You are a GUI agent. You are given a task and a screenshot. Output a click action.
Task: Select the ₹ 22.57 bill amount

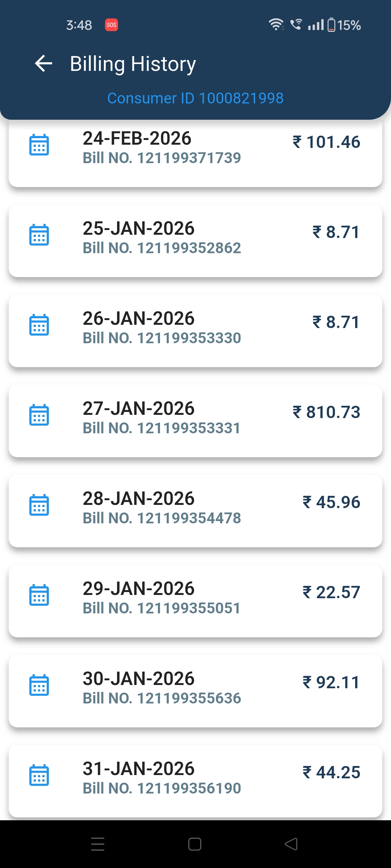click(331, 592)
